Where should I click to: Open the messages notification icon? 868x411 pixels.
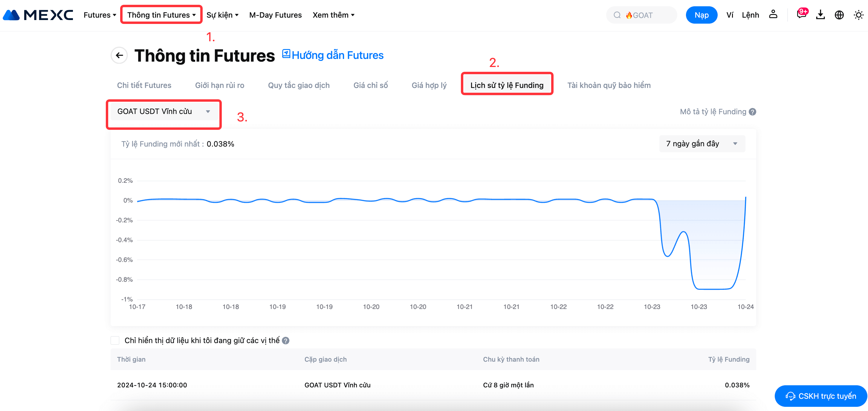coord(801,14)
